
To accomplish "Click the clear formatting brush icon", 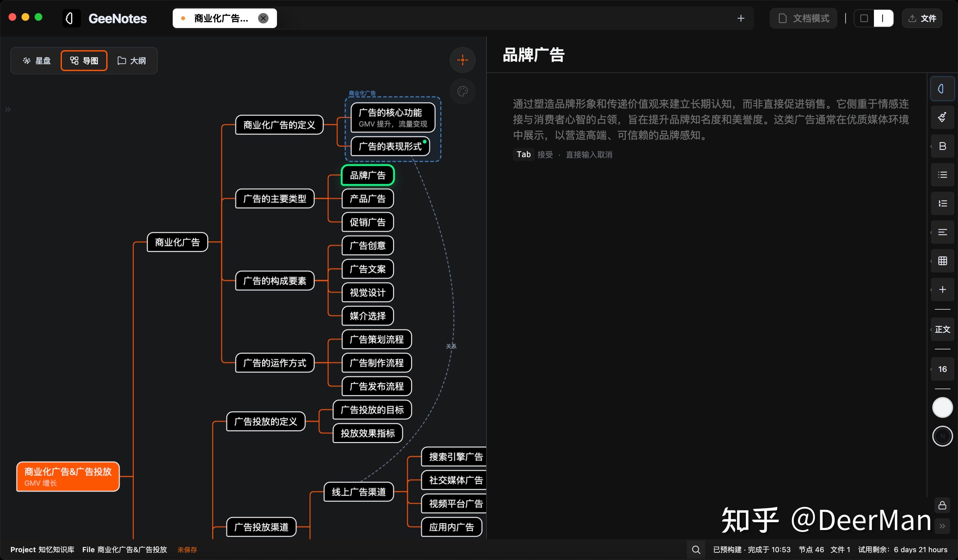I will [x=942, y=117].
